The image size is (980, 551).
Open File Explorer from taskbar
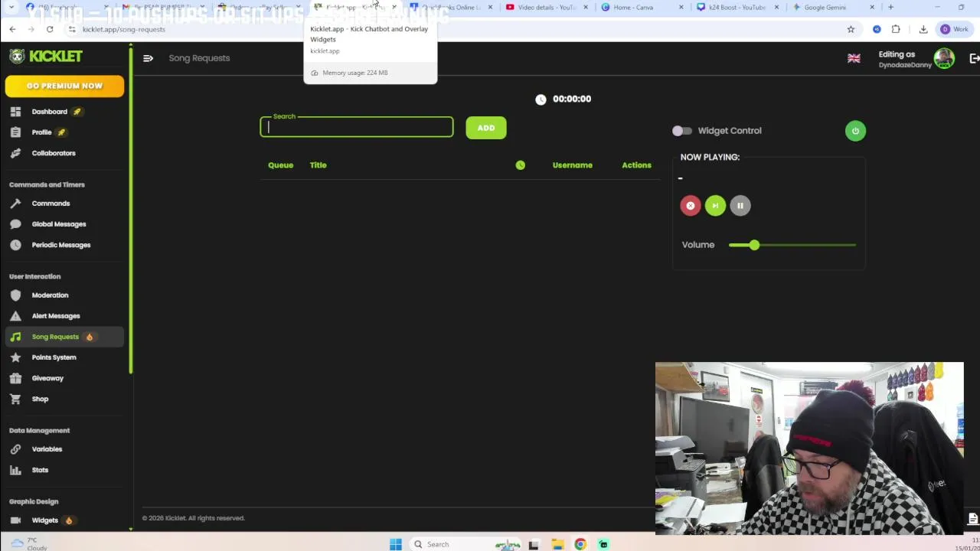(x=557, y=544)
